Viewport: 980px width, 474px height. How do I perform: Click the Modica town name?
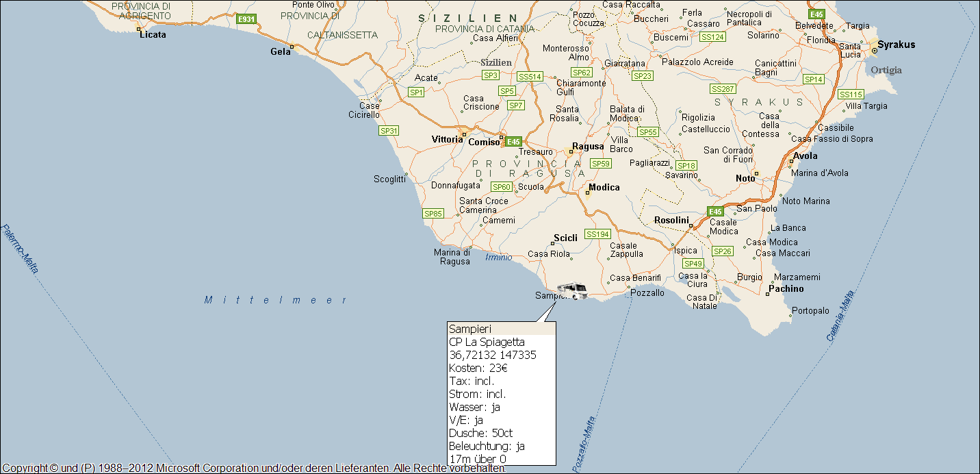[x=604, y=188]
